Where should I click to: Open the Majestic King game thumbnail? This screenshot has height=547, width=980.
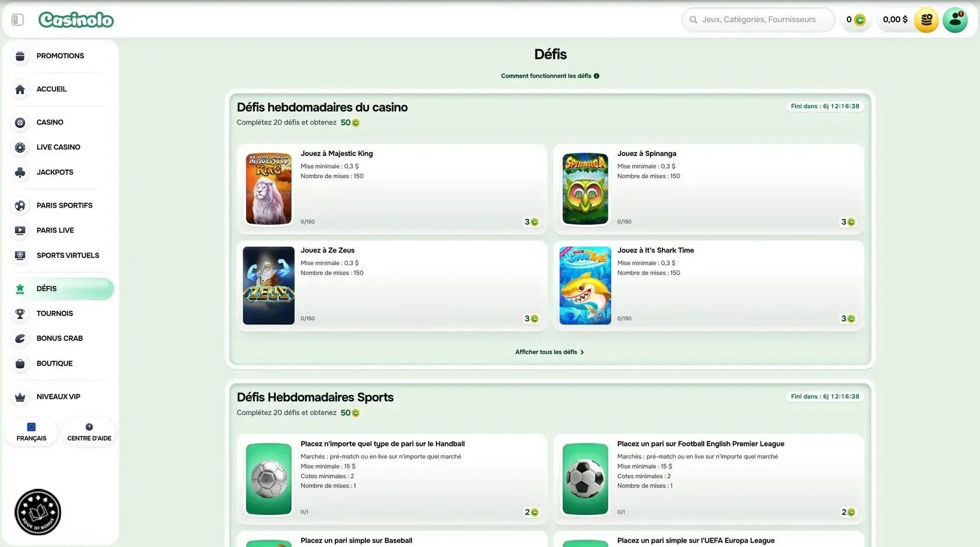pyautogui.click(x=269, y=189)
